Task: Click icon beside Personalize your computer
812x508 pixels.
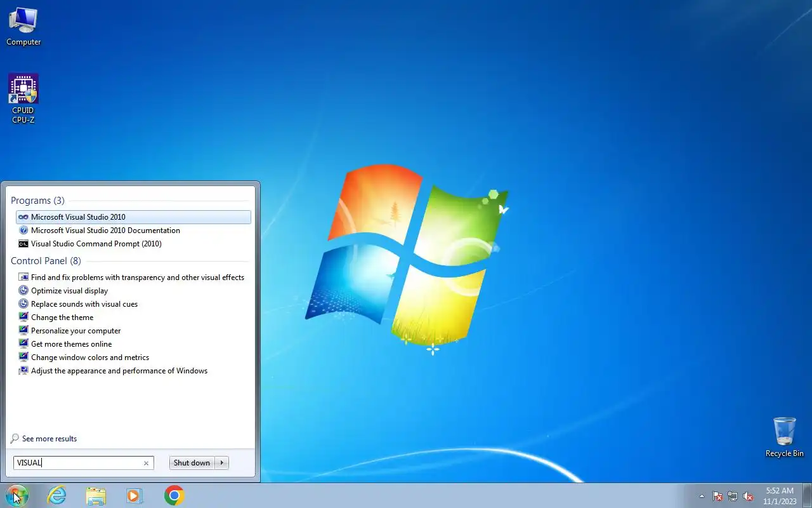Action: click(23, 331)
